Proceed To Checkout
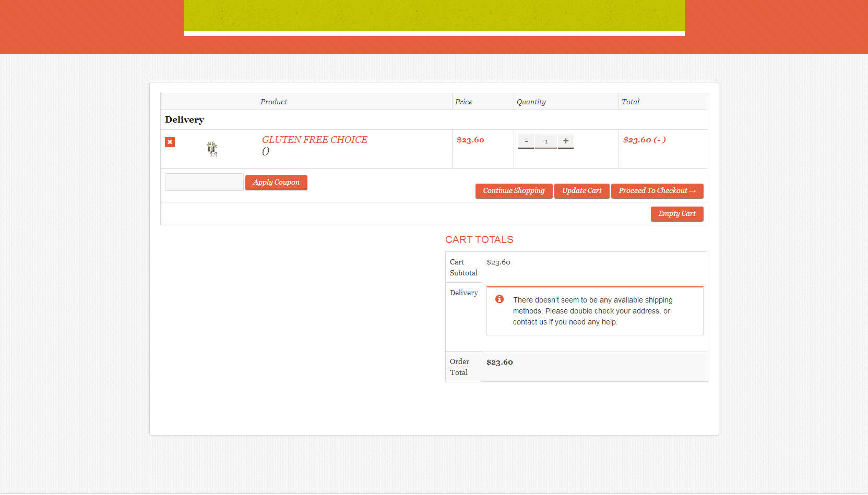This screenshot has height=495, width=868. point(657,191)
